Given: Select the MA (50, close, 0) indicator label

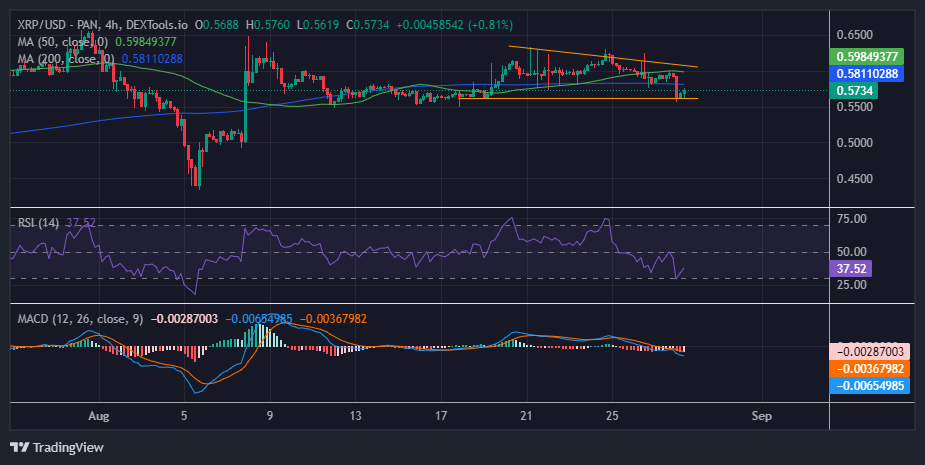Looking at the screenshot, I should pos(63,42).
